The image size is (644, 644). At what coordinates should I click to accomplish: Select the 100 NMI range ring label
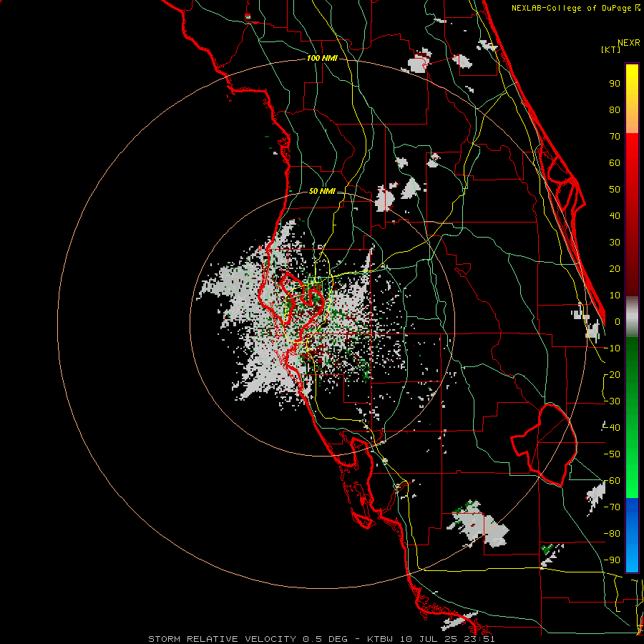pos(322,59)
